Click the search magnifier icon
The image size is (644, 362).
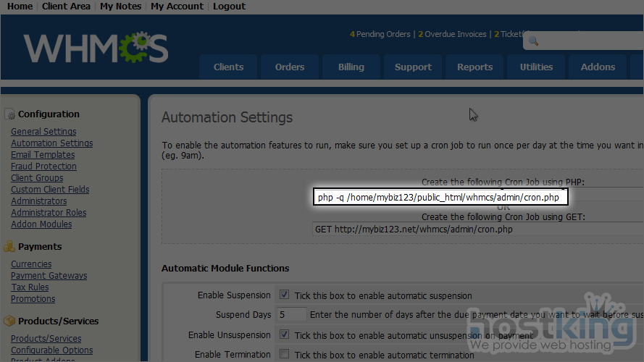(534, 41)
